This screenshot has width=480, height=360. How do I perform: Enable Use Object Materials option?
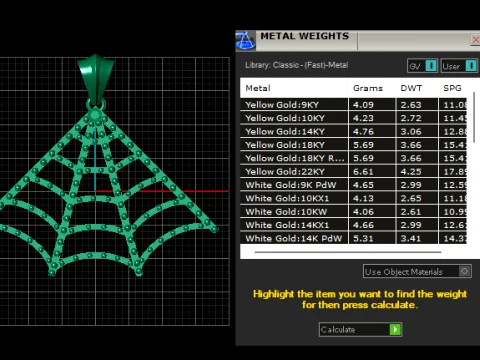(x=417, y=271)
